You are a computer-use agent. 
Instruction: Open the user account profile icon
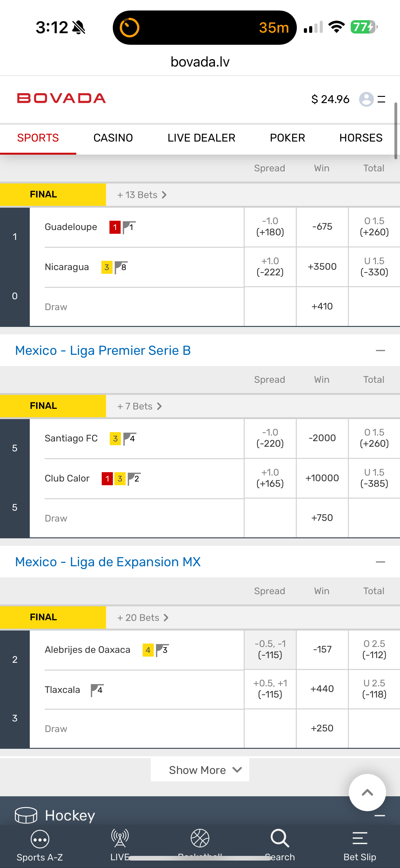tap(366, 99)
